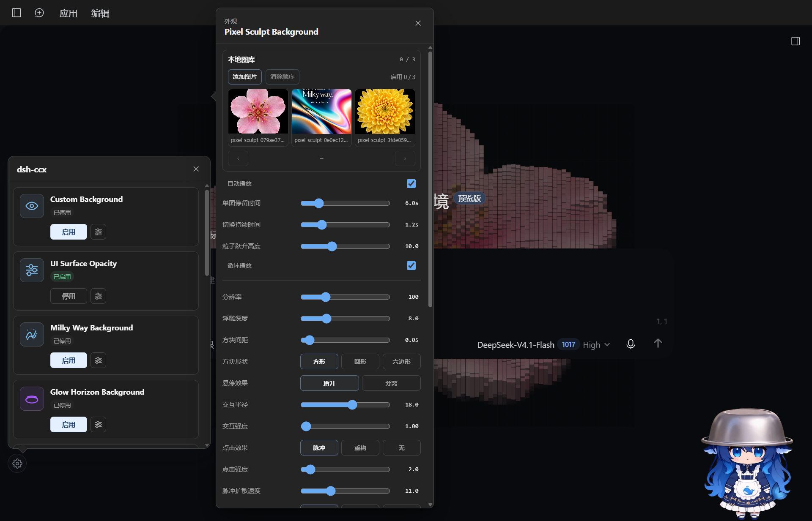Adjust the 分辨率 slider
Screen dimensions: 812x521
[x=345, y=297]
